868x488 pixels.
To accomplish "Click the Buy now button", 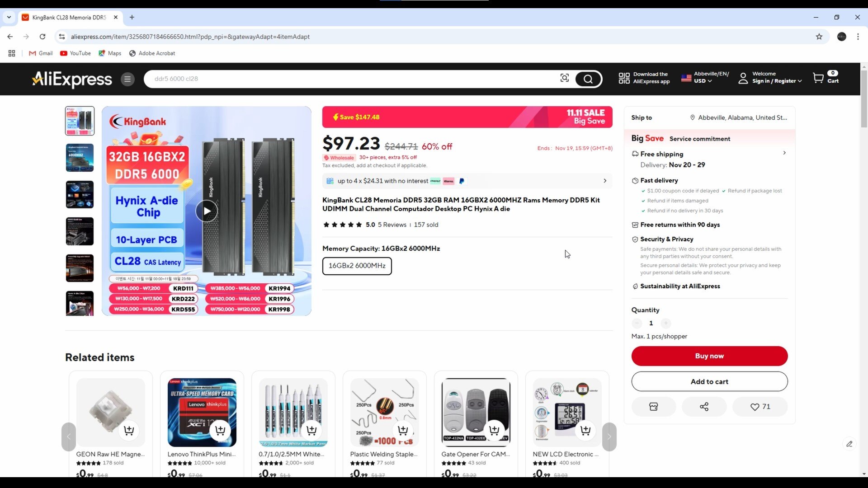I will coord(709,356).
